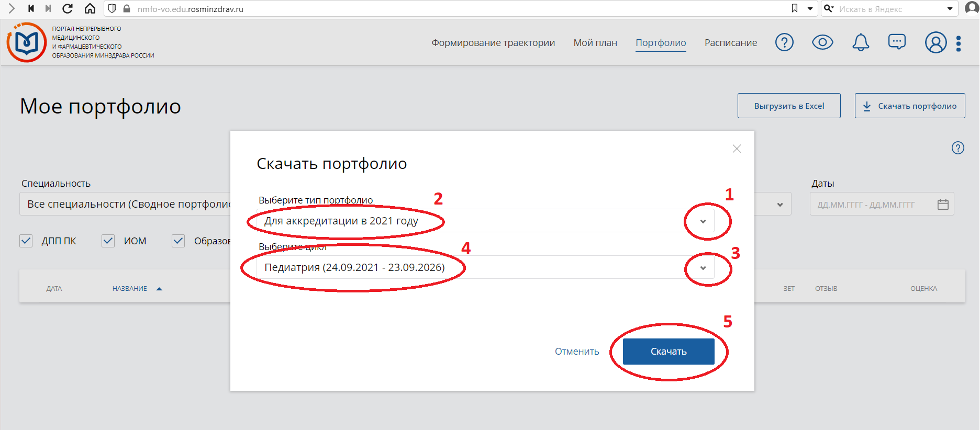Screen dimensions: 980x430
Task: Go to Мой план tab
Action: click(595, 43)
